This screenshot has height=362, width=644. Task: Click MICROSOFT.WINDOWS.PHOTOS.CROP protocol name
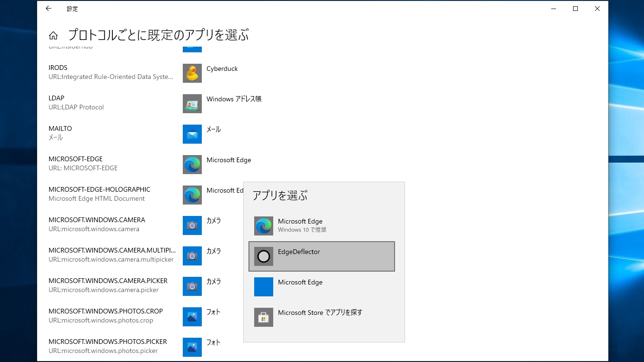[106, 311]
